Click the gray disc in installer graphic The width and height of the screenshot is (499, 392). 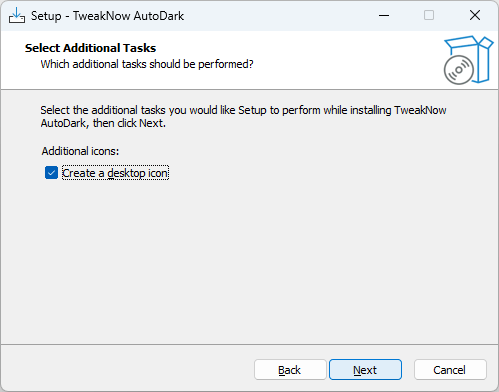pyautogui.click(x=459, y=70)
